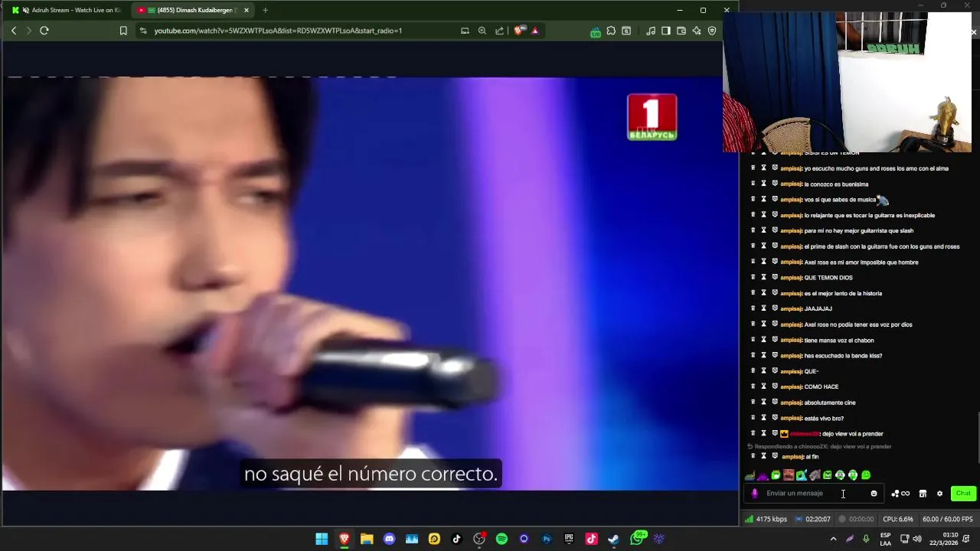The width and height of the screenshot is (980, 551).
Task: Open Brave VPN shield icon
Action: [x=712, y=31]
